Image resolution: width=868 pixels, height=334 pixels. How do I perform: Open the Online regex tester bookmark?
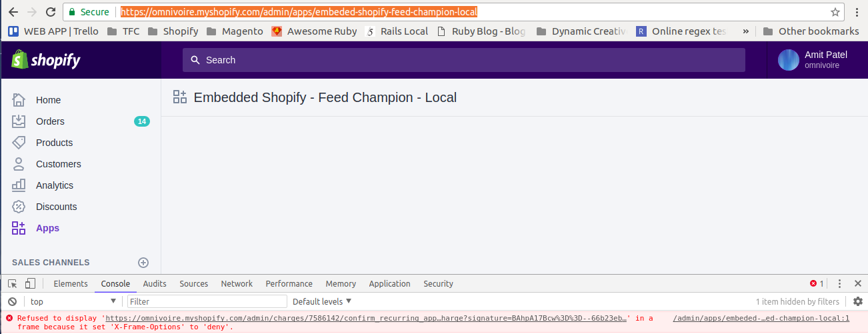(681, 31)
